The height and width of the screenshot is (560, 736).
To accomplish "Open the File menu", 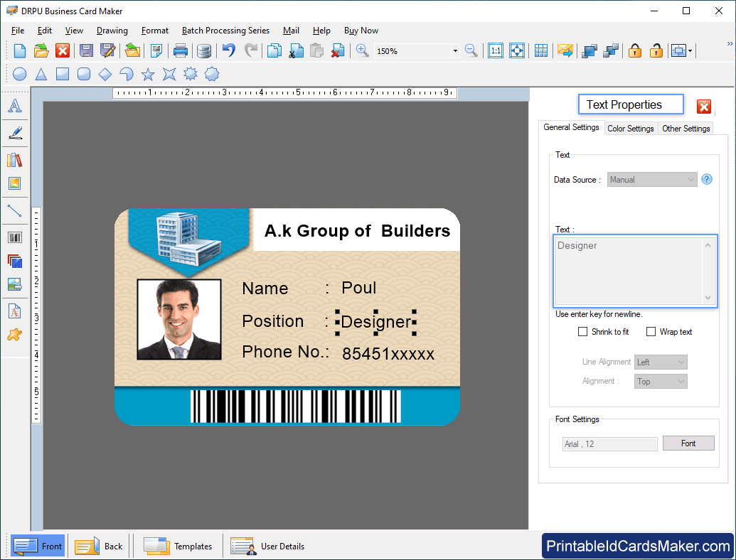I will (18, 31).
